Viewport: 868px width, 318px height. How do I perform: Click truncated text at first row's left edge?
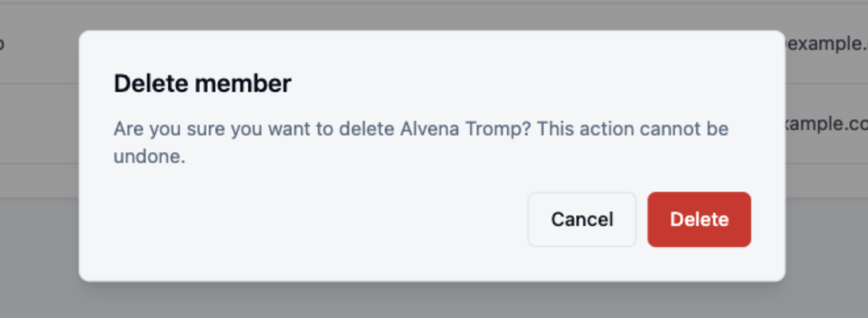click(3, 44)
